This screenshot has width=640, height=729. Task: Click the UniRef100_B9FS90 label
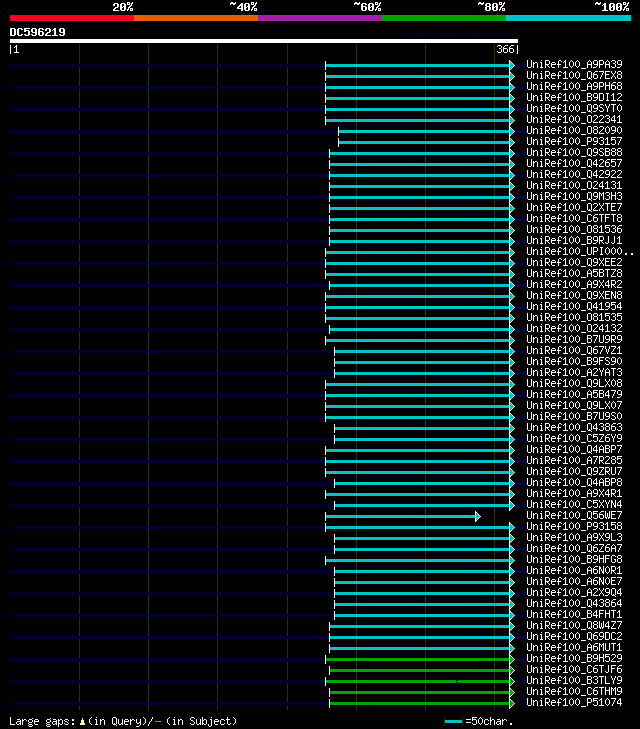click(574, 361)
